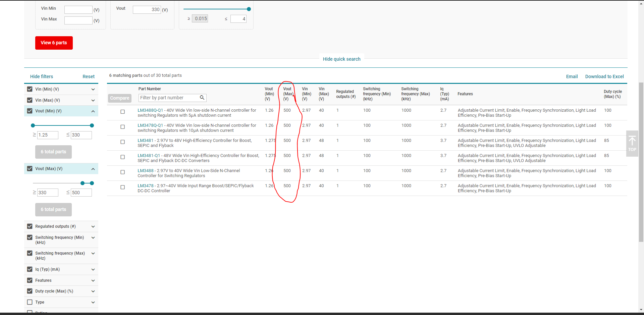Expand the Switching frequency (Min) filter
Screen dimensions: 644x315
tap(93, 238)
